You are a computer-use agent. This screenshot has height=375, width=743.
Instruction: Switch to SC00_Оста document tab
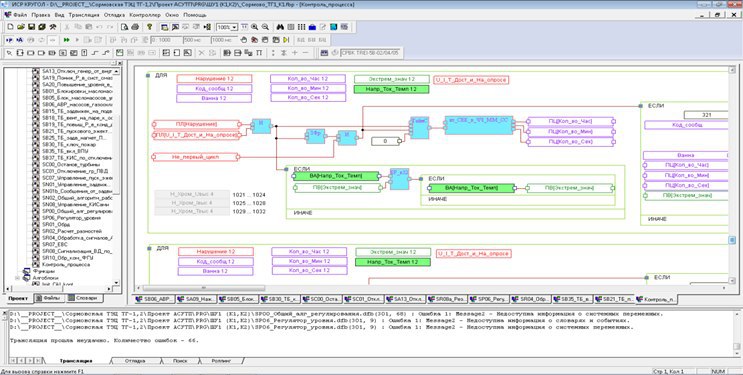click(x=321, y=299)
